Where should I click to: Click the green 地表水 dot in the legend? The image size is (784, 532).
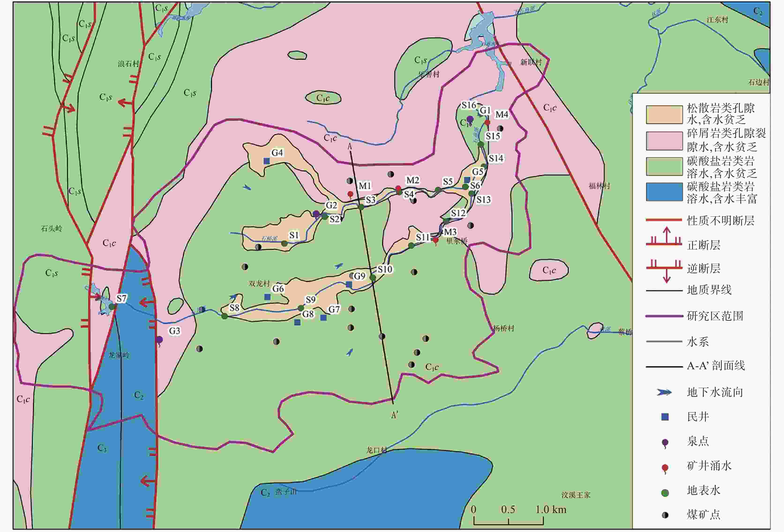pyautogui.click(x=665, y=493)
